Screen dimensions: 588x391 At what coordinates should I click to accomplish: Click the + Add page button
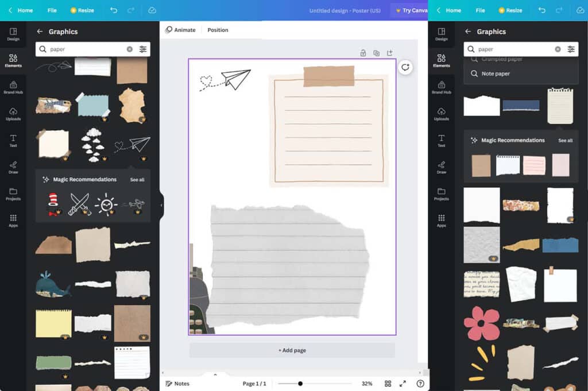coord(292,350)
